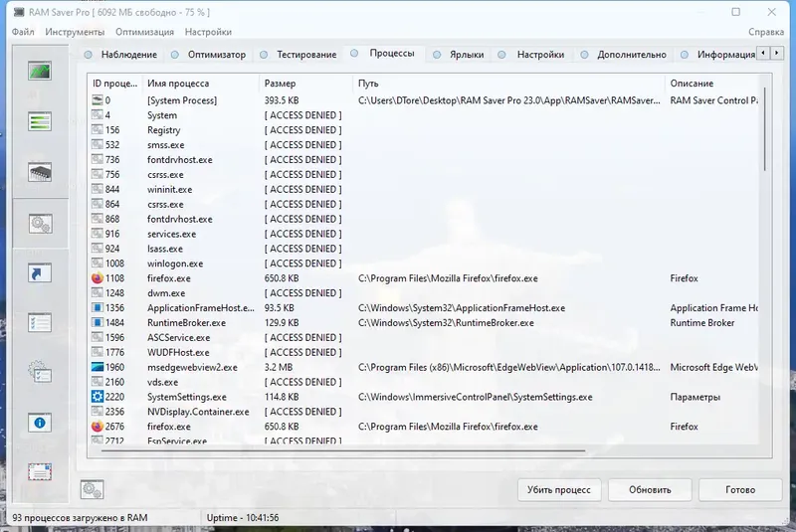Click the Firefox icon for process 2676

click(97, 427)
